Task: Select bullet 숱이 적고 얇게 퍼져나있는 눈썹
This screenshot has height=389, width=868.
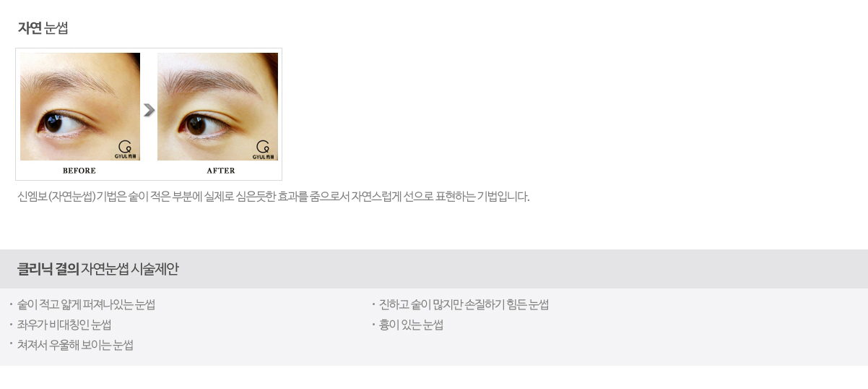Action: pyautogui.click(x=86, y=304)
